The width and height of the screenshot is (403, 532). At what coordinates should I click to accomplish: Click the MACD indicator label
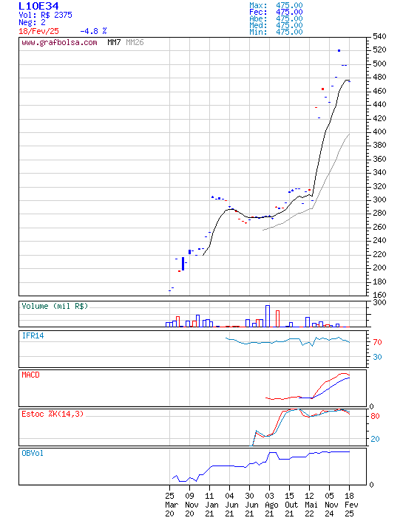[x=30, y=375]
